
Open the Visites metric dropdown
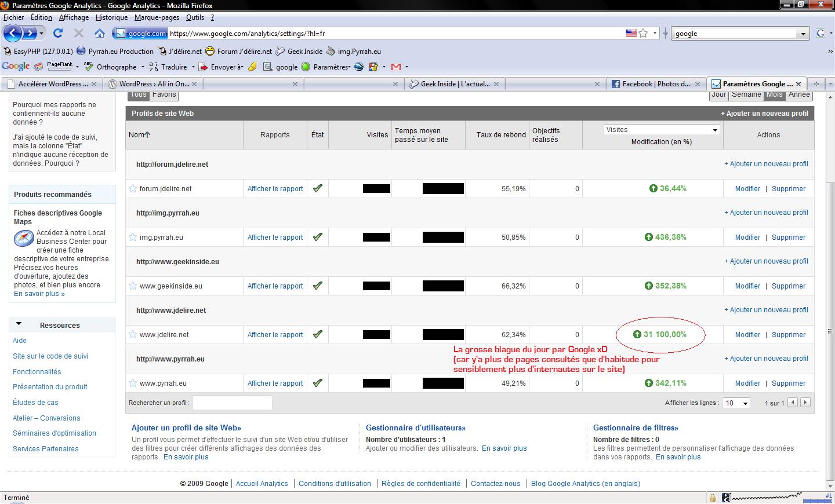(661, 130)
